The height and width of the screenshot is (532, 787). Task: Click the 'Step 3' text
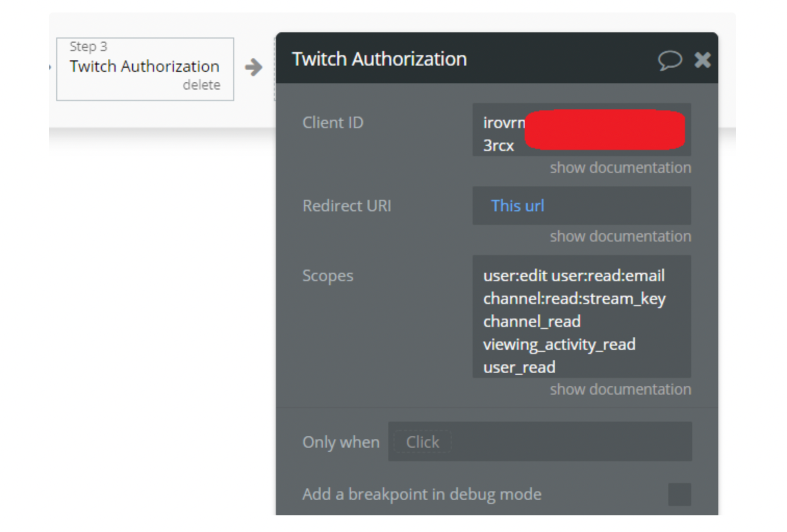(x=88, y=46)
